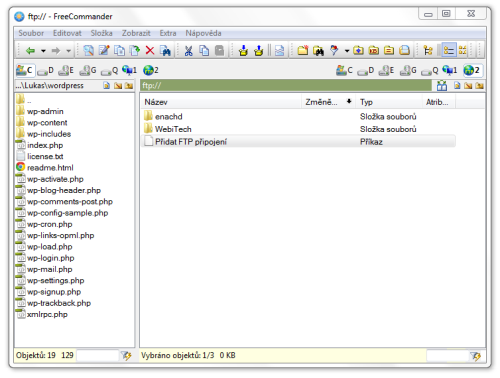Click the green Back arrow icon
This screenshot has height=378, width=500.
coord(31,51)
